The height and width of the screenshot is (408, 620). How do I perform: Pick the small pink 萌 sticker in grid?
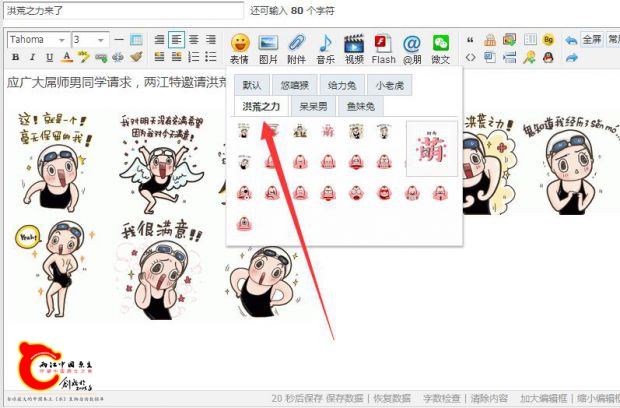pos(328,131)
